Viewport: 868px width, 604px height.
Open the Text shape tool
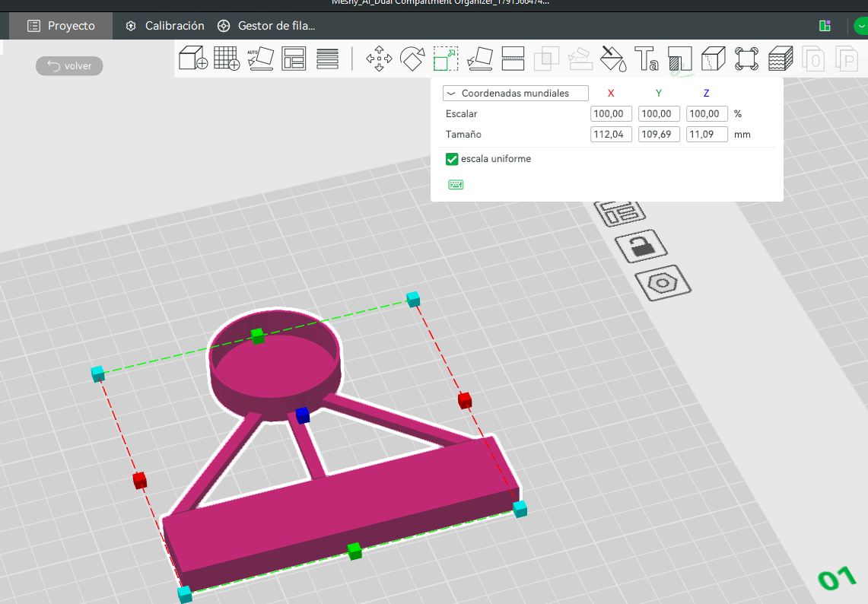point(646,59)
